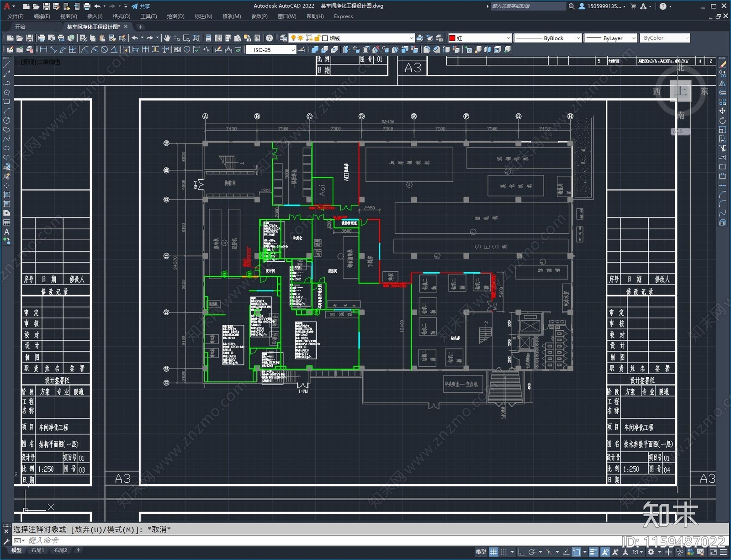Click the Save floppy icon in the quick access bar

click(46, 6)
